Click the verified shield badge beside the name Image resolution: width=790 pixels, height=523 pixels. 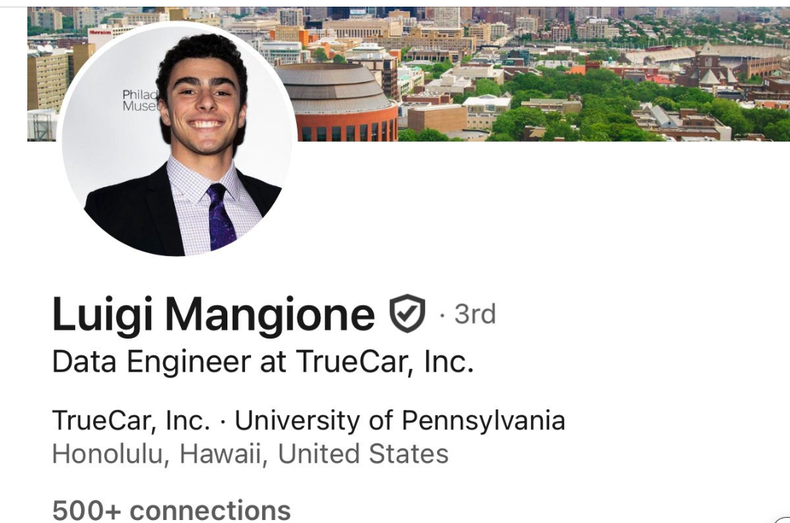pyautogui.click(x=407, y=313)
